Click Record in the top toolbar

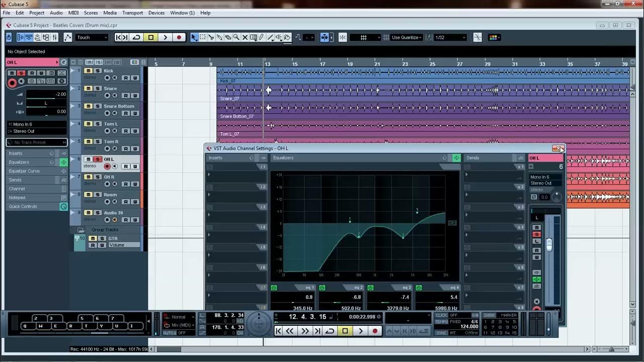coord(179,37)
